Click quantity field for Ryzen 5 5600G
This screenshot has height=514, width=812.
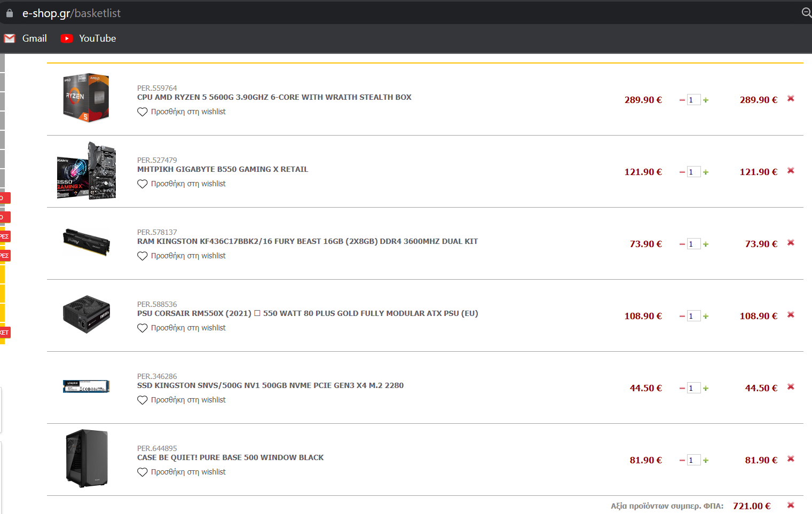tap(693, 100)
